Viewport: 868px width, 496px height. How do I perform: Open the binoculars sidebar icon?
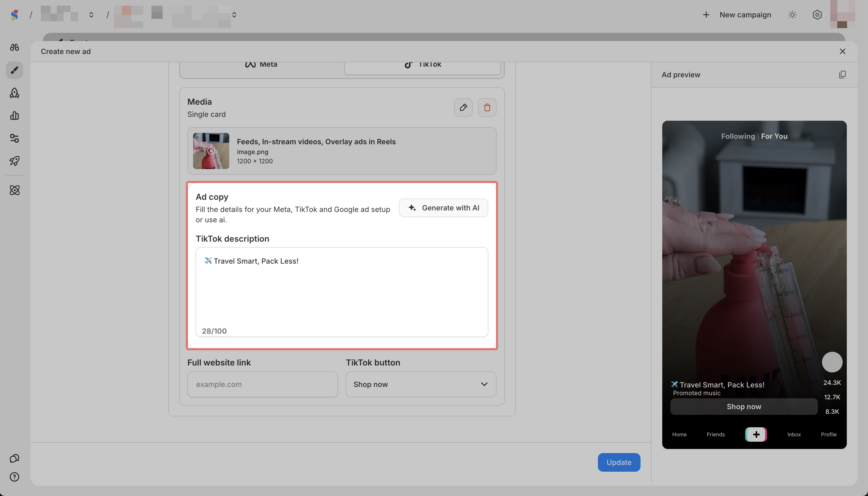(x=14, y=47)
